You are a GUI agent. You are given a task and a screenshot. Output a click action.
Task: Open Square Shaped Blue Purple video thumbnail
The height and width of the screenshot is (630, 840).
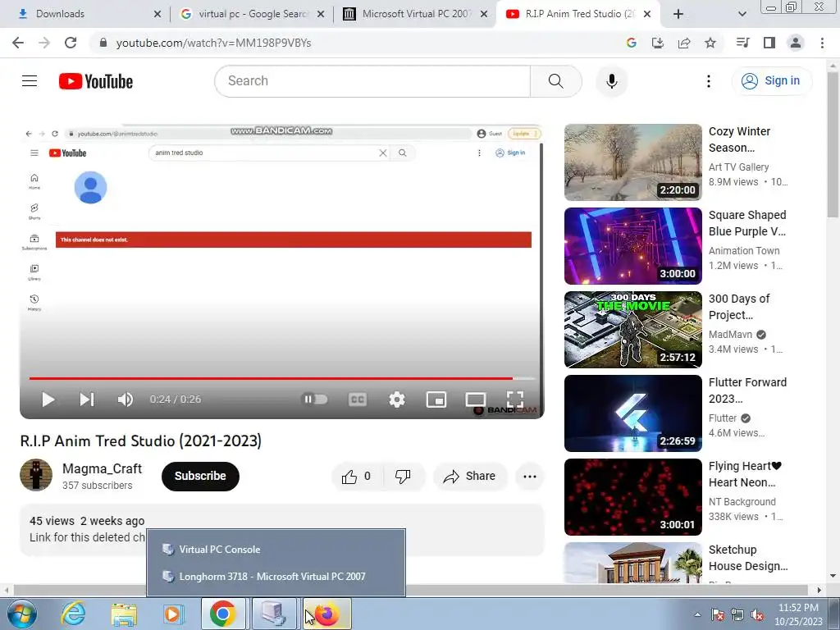click(632, 246)
